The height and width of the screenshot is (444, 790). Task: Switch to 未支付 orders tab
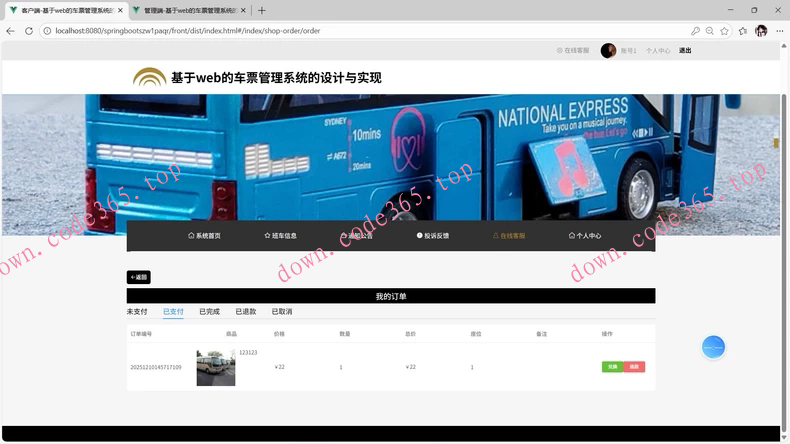click(x=137, y=311)
